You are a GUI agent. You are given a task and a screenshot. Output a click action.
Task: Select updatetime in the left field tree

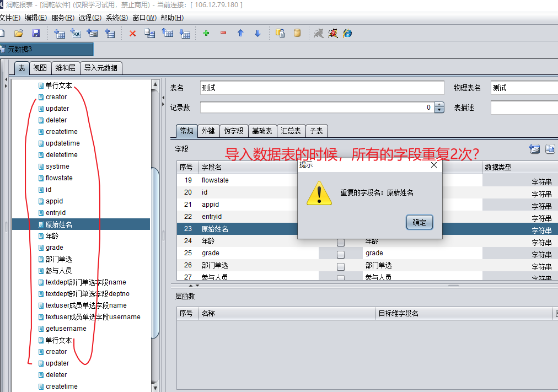tap(63, 143)
